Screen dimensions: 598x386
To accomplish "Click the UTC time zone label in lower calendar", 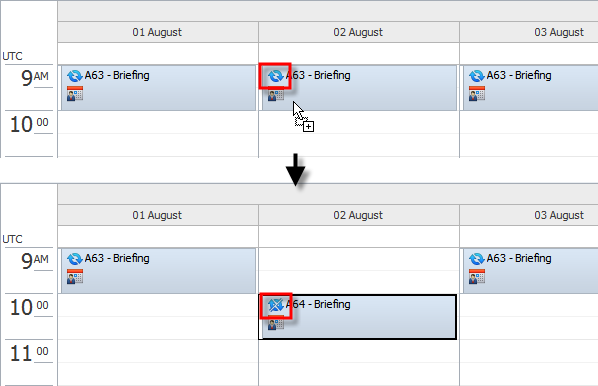I will pos(12,239).
